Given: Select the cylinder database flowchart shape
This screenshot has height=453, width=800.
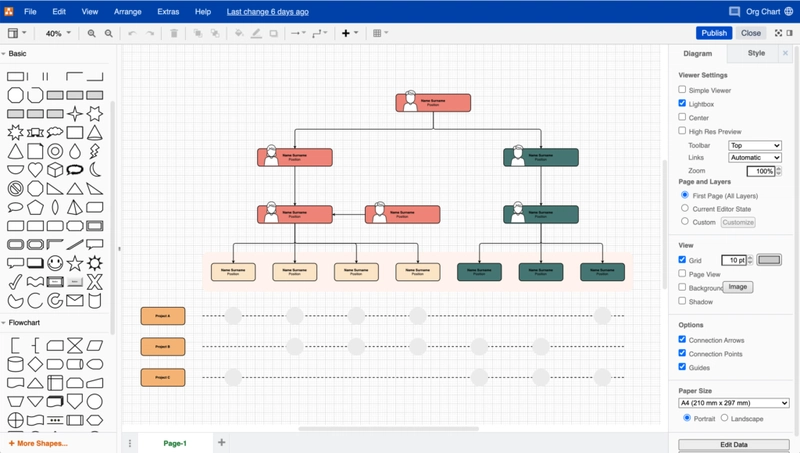Looking at the screenshot, I should (x=15, y=364).
